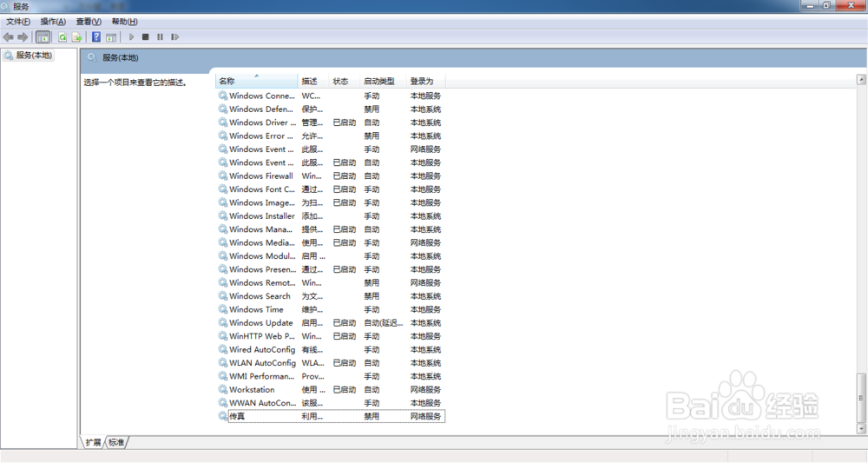Sort by the 名称 column header
Screen dimensions: 868x463
click(x=256, y=81)
